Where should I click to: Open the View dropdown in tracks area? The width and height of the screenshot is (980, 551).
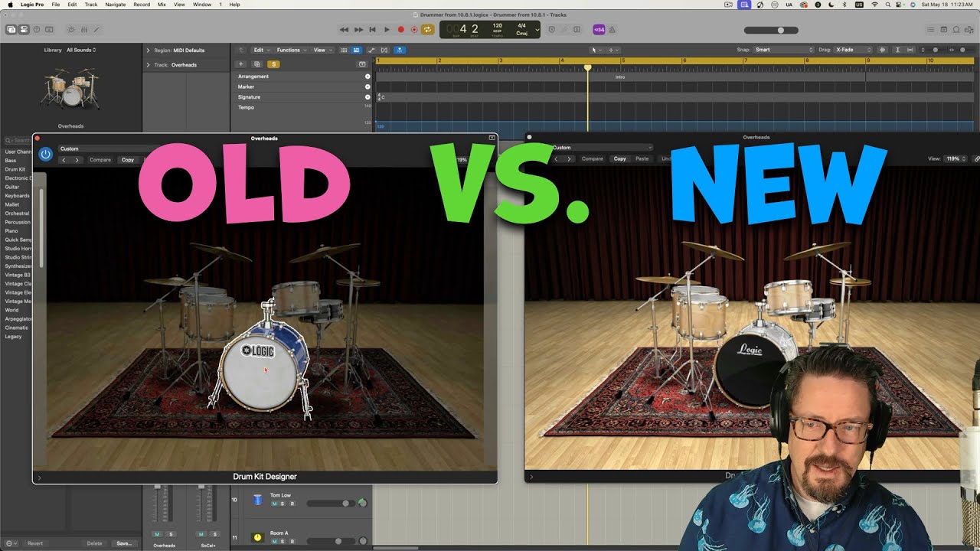322,50
